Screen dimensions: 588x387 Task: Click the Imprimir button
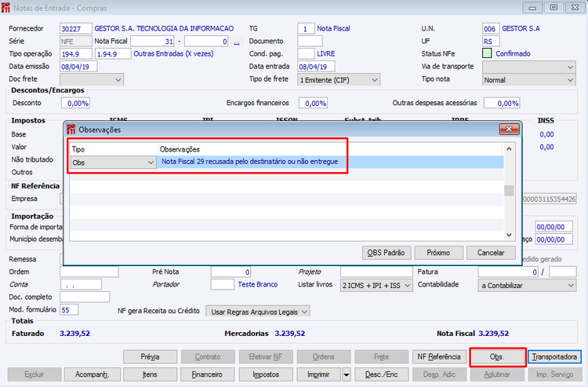319,374
